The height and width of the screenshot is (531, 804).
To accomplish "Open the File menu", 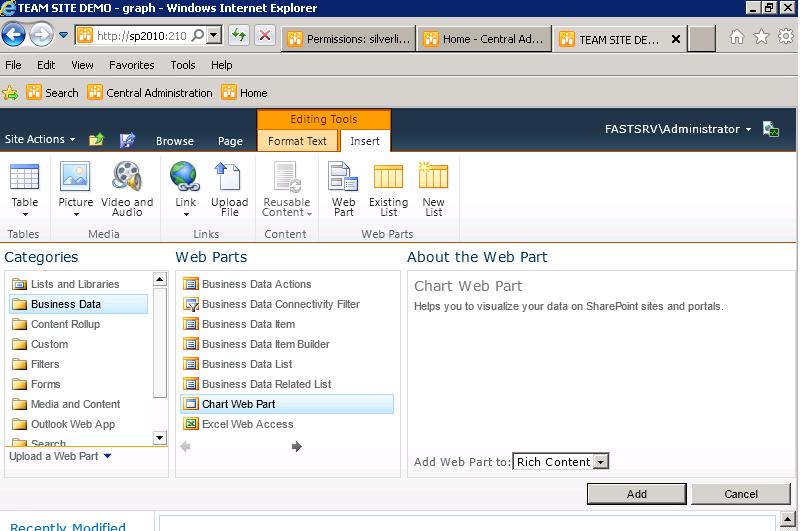I will (13, 65).
